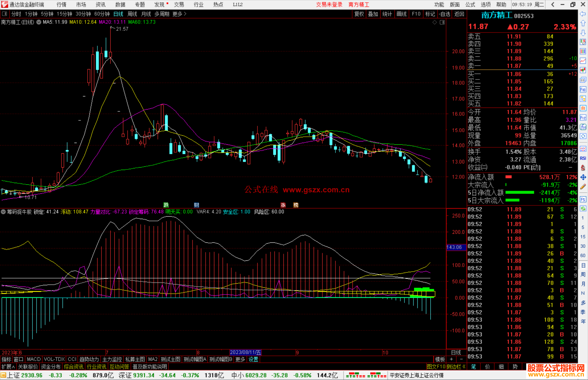588x380 pixels.
Task: Click the 画线 drawing button
Action: tap(402, 14)
